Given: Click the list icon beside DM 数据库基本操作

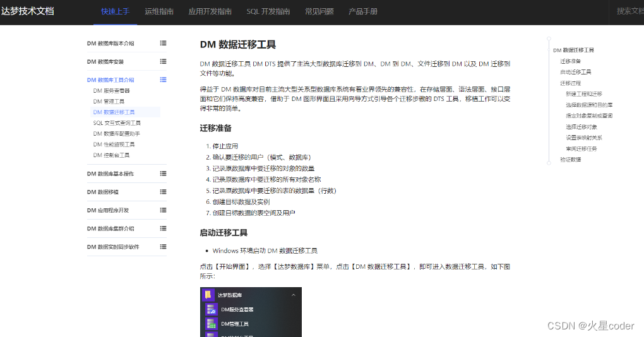Looking at the screenshot, I should tap(163, 174).
